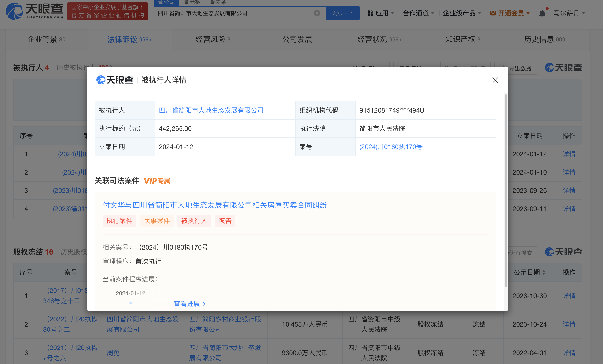Image resolution: width=603 pixels, height=364 pixels.
Task: Switch to the 经营风险 tab
Action: point(213,39)
